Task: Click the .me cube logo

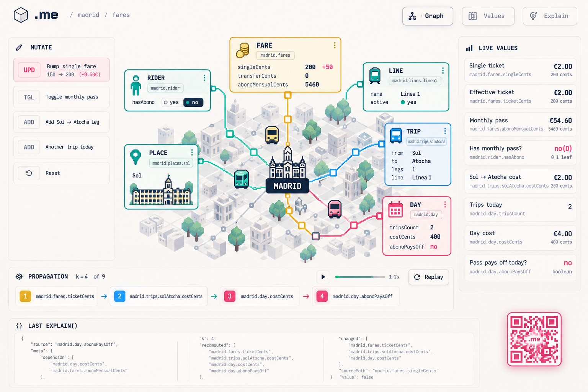Action: 21,15
